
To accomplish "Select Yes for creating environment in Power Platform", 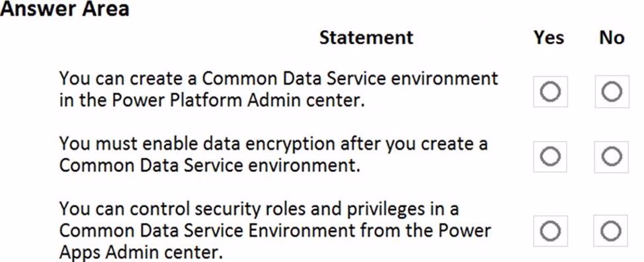I will [x=550, y=91].
